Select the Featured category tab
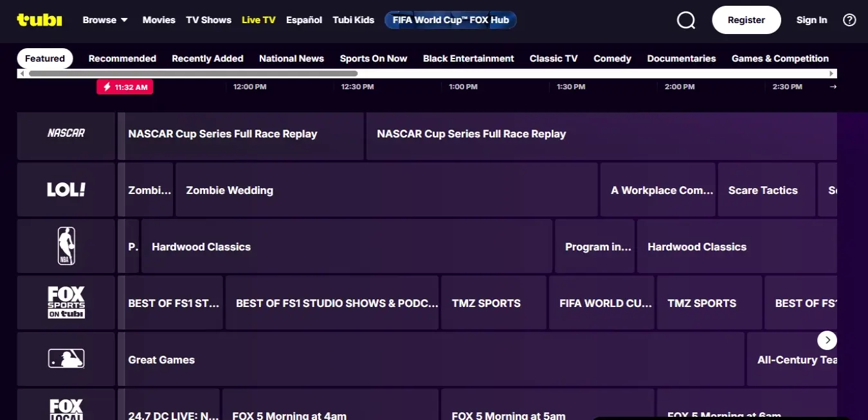The image size is (868, 420). tap(45, 58)
